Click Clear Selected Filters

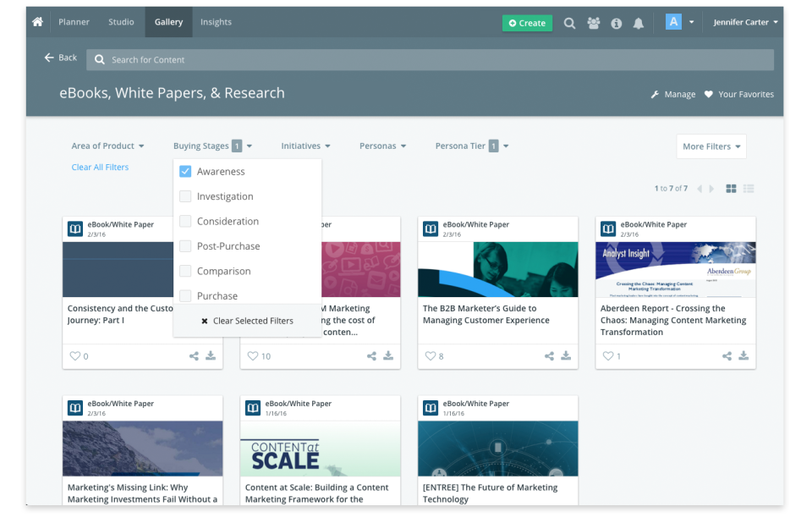point(248,321)
